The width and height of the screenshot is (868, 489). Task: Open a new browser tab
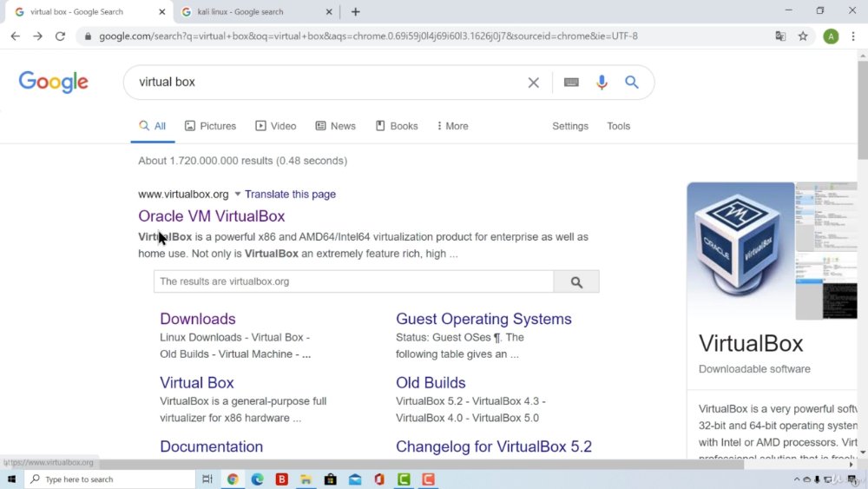[355, 11]
